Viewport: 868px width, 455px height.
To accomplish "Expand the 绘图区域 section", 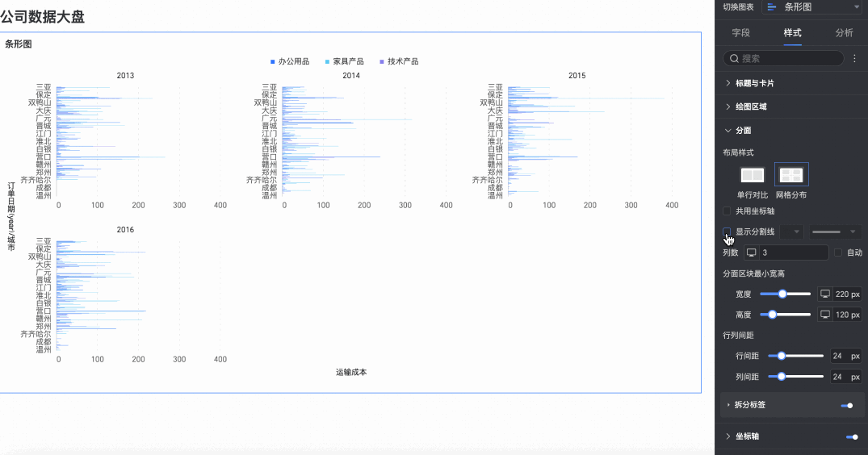I will [751, 106].
